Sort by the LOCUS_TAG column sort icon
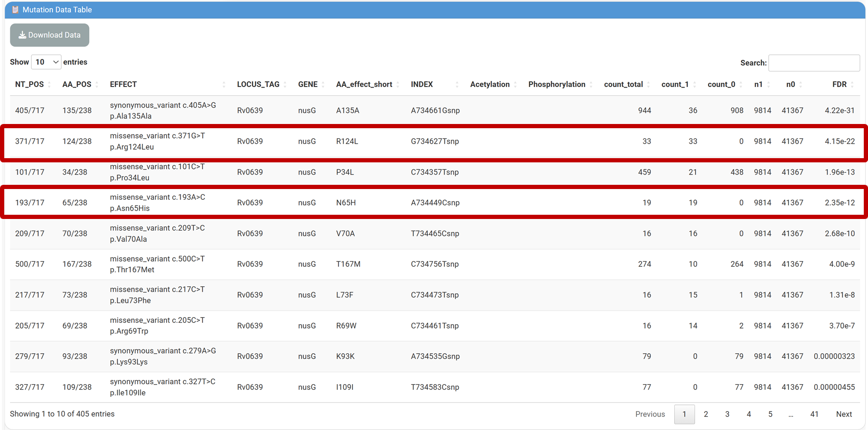Screen dimensions: 868x430 click(285, 85)
